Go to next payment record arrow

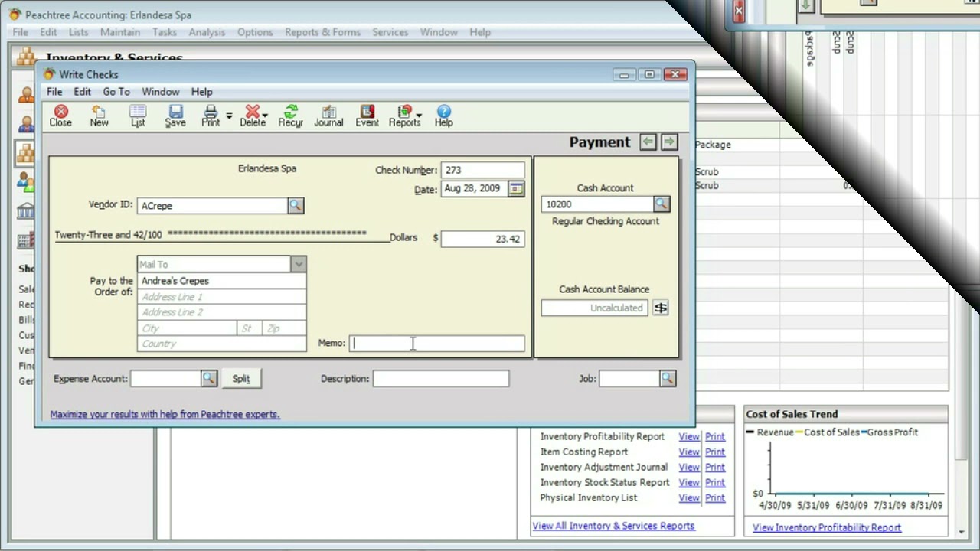click(669, 142)
